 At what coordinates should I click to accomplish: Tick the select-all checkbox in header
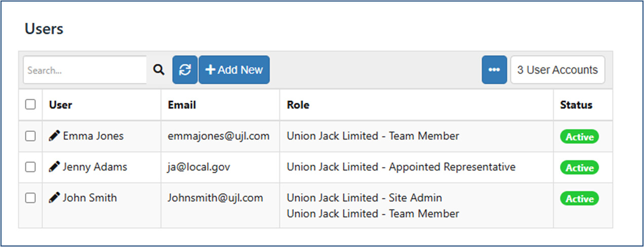coord(30,104)
